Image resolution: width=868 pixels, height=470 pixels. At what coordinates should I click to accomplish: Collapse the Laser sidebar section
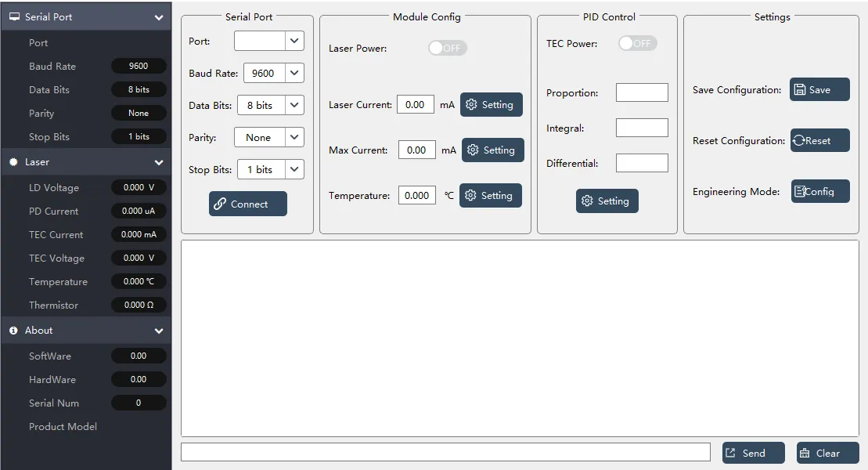tap(159, 162)
